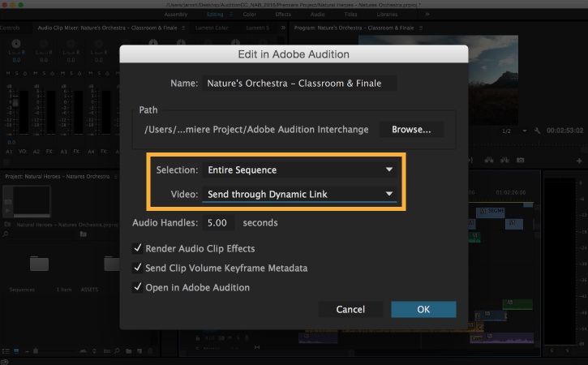Open Program monitor wrench settings

coord(538,131)
